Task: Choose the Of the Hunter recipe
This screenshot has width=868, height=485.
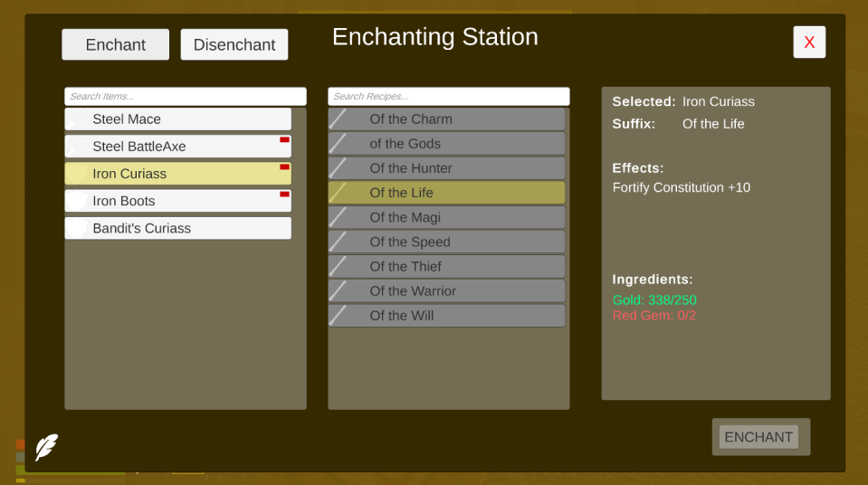Action: coord(446,167)
